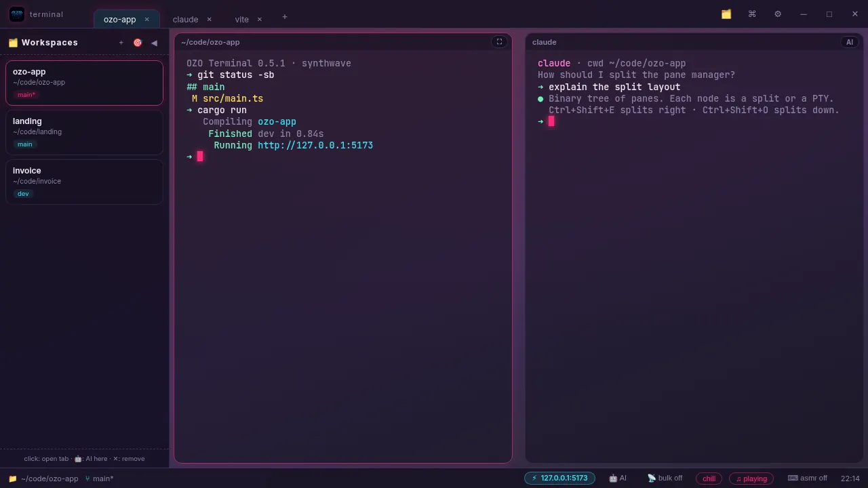This screenshot has width=868, height=488.
Task: Add a new workspace with plus icon
Action: coord(121,43)
